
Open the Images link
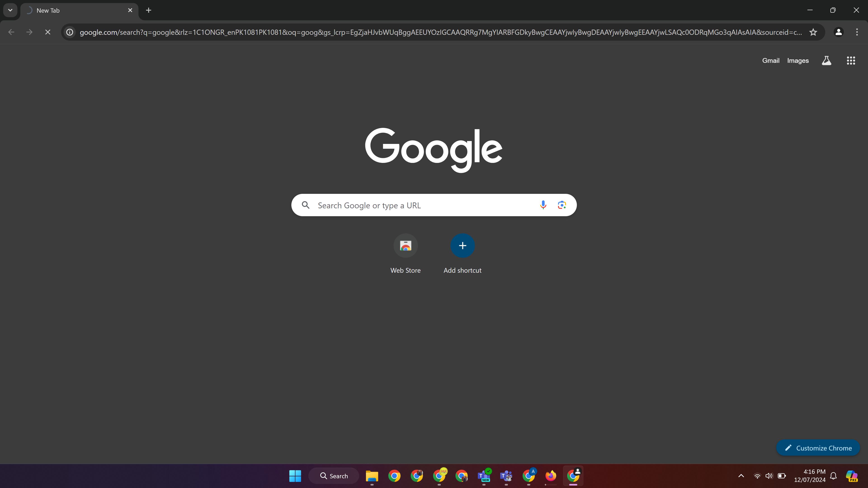(x=797, y=61)
